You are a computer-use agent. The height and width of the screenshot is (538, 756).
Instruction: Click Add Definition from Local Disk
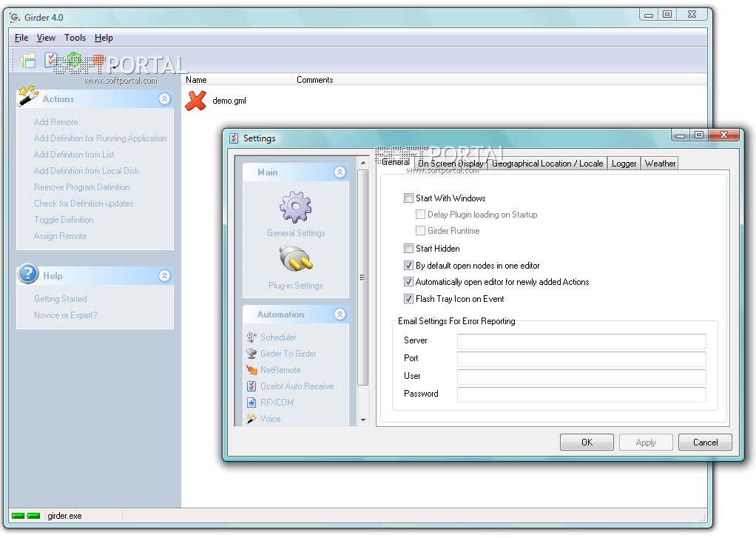[x=87, y=171]
